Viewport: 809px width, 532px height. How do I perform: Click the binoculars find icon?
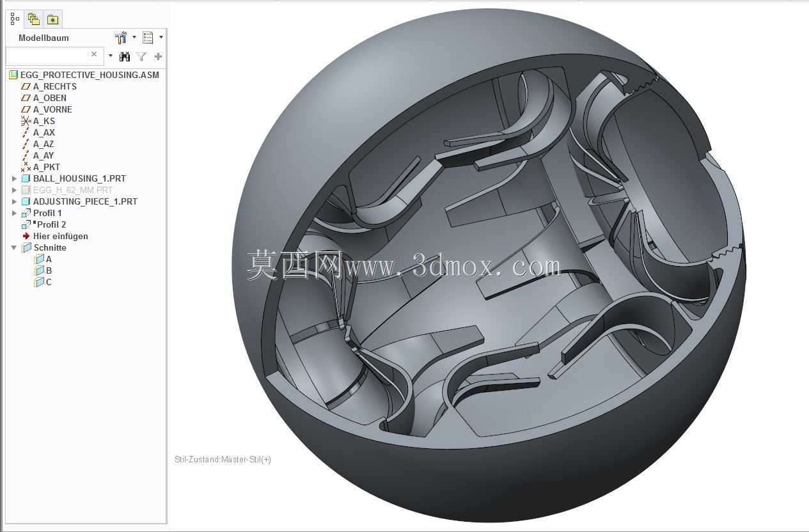125,56
